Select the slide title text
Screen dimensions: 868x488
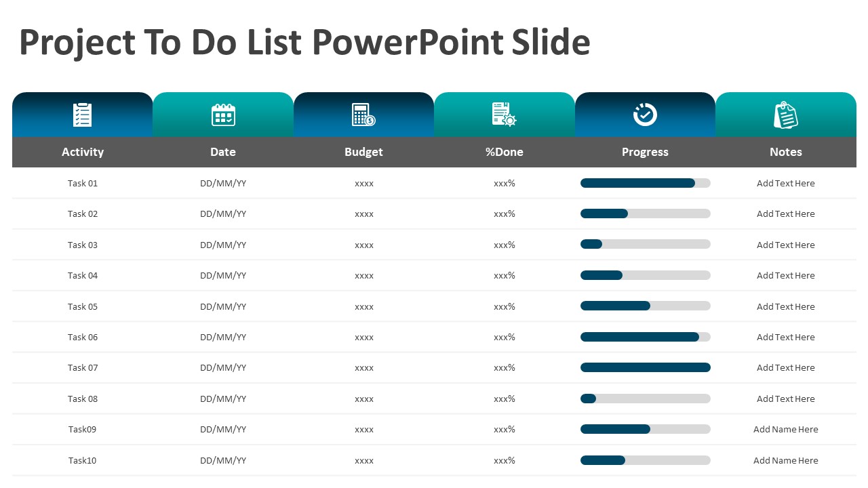[304, 42]
